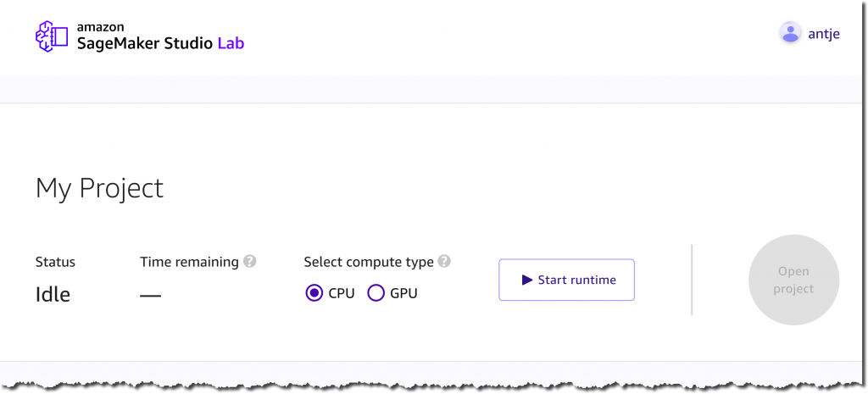868x394 pixels.
Task: Show help for Select compute type
Action: [x=444, y=261]
